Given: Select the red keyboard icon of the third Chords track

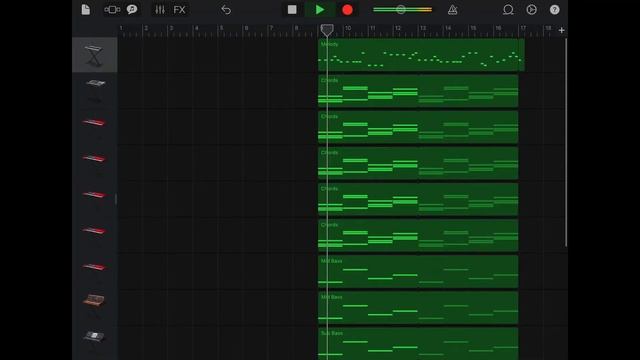Looking at the screenshot, I should pyautogui.click(x=94, y=158).
